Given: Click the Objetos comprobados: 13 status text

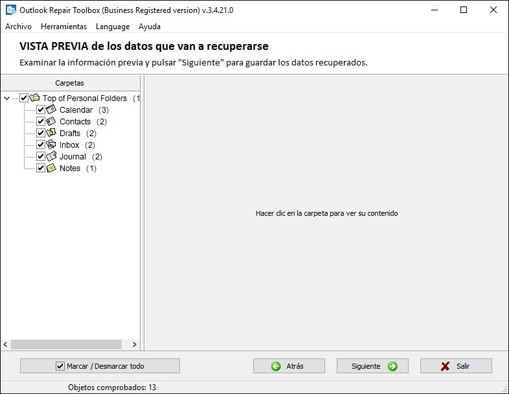Looking at the screenshot, I should point(112,387).
